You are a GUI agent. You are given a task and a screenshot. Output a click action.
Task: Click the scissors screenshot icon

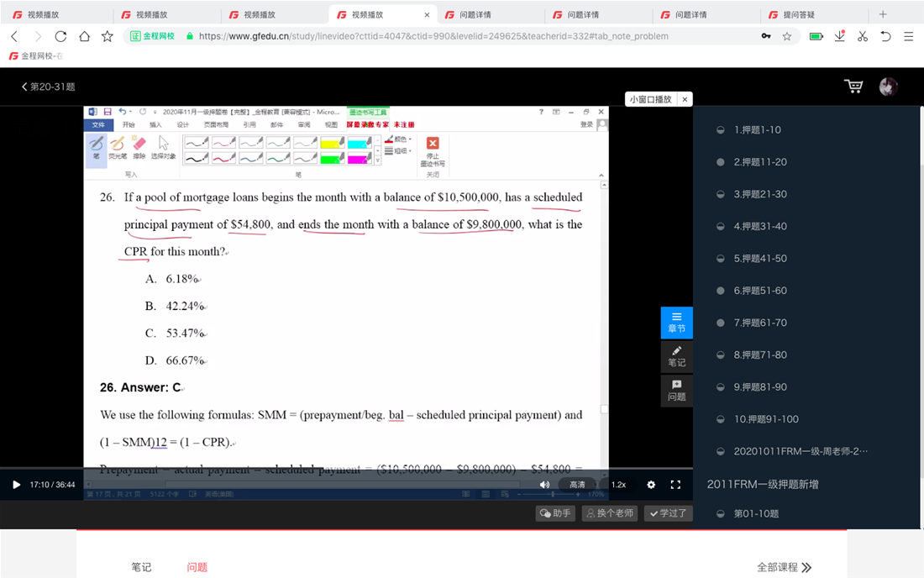863,36
